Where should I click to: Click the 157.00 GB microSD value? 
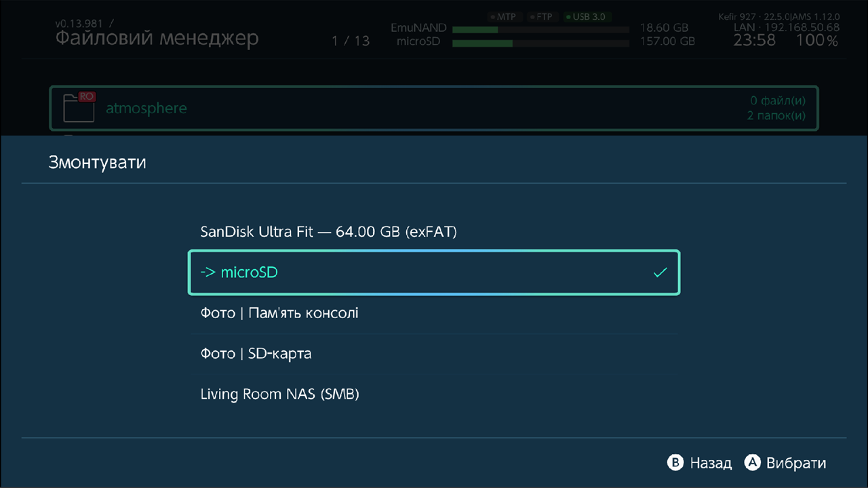[x=667, y=42]
